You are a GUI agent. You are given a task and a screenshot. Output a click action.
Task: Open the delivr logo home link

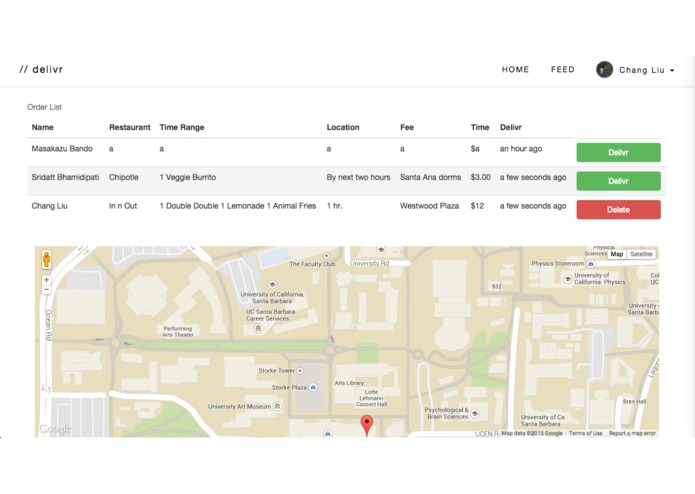tap(41, 69)
